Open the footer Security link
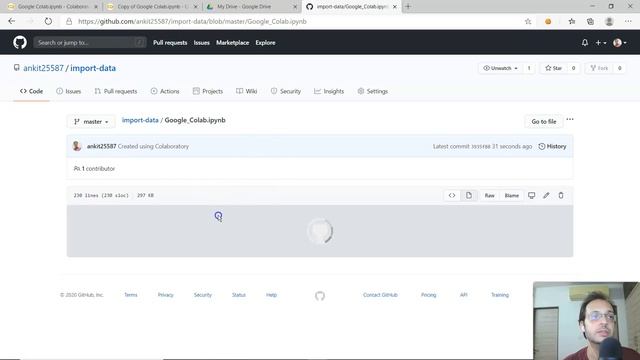Screen dimensions: 640x360 coord(202,295)
